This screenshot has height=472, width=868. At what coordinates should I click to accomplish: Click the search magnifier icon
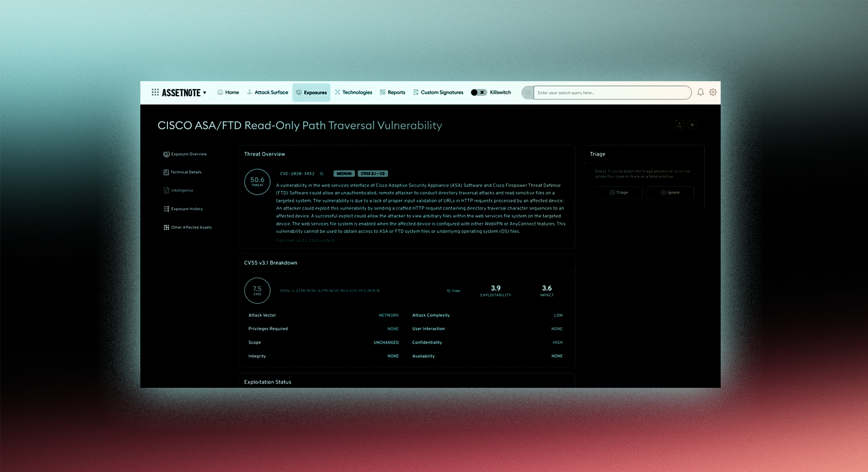528,93
